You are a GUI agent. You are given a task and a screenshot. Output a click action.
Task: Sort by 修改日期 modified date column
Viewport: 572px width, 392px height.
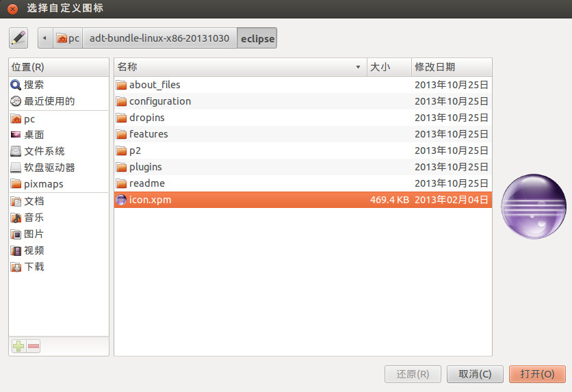click(452, 67)
